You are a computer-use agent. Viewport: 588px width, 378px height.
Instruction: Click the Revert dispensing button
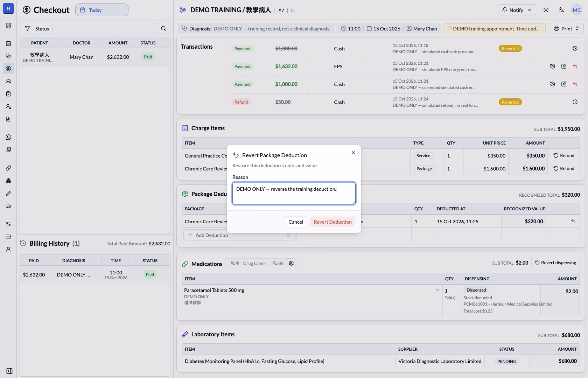pos(555,262)
